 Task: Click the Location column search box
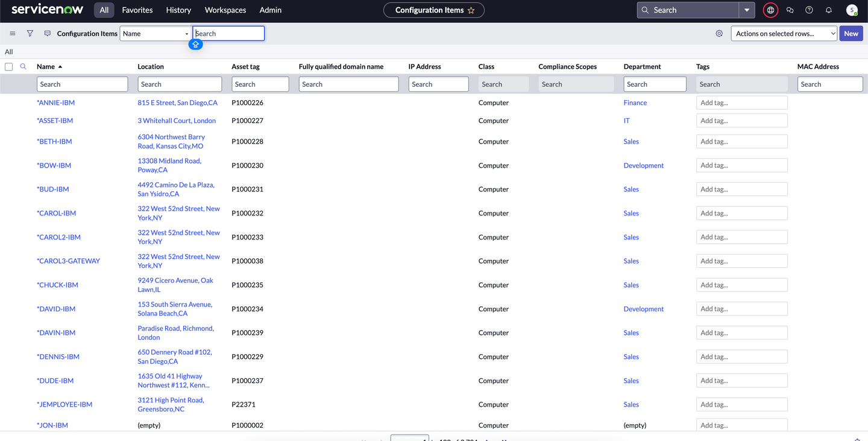(180, 84)
